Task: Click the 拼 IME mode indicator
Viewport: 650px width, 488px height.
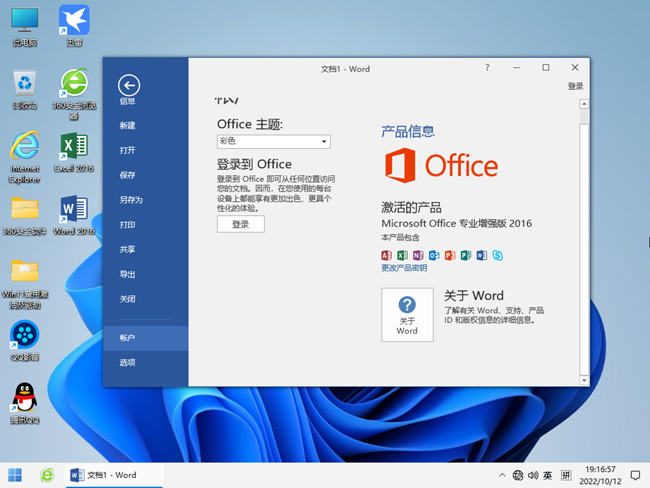Action: (x=566, y=475)
